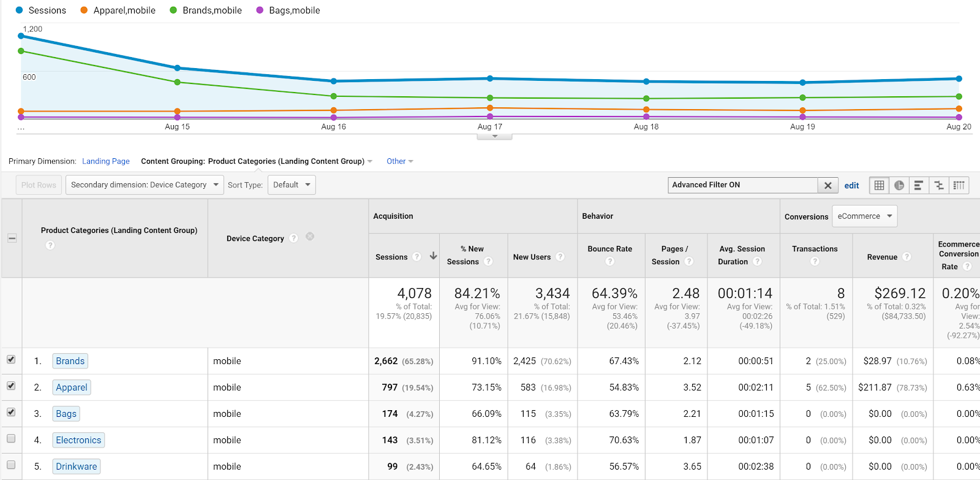Remove the Device Category secondary dimension
Screen dimensions: 980x480
pyautogui.click(x=310, y=237)
